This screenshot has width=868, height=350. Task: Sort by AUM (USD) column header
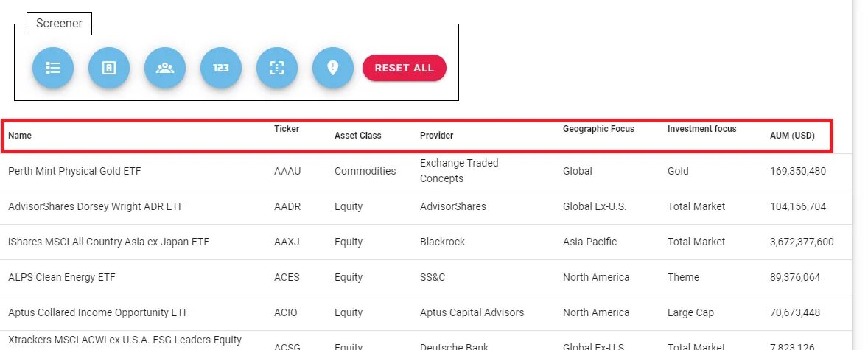click(792, 136)
